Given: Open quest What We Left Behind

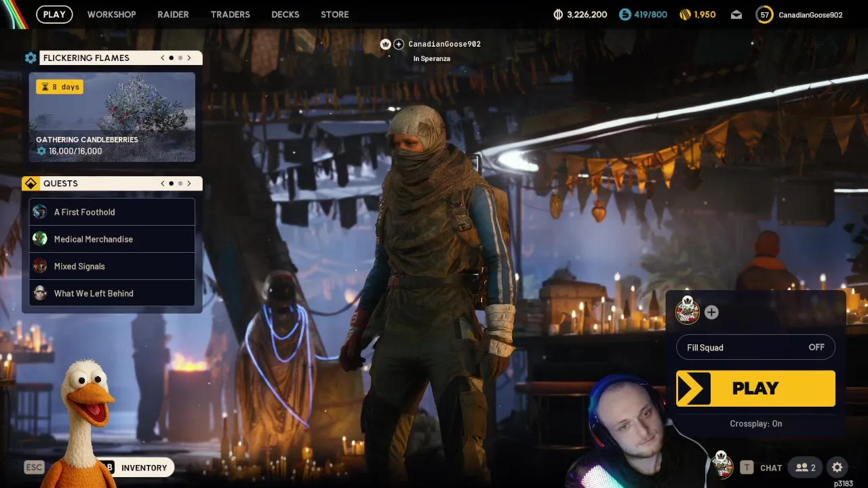Looking at the screenshot, I should tap(112, 293).
